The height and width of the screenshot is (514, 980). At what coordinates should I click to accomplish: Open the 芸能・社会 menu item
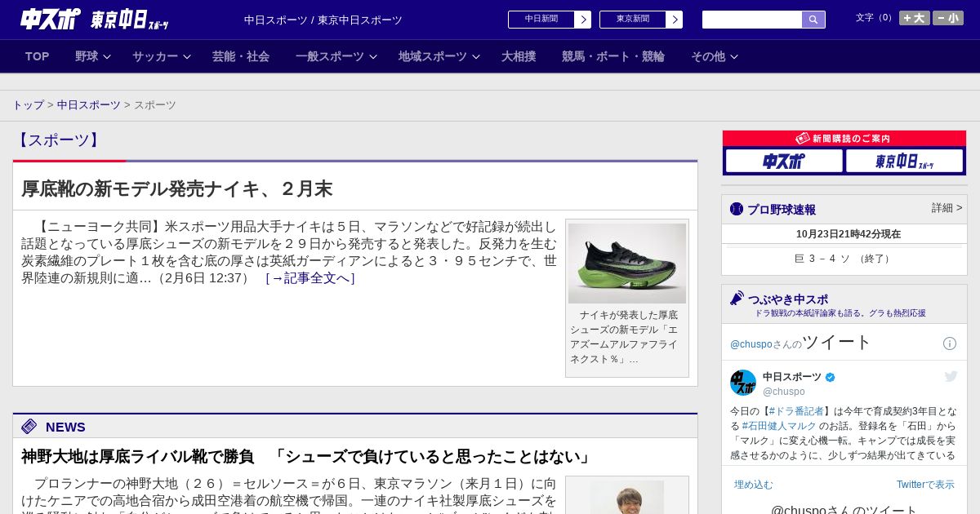click(x=241, y=56)
